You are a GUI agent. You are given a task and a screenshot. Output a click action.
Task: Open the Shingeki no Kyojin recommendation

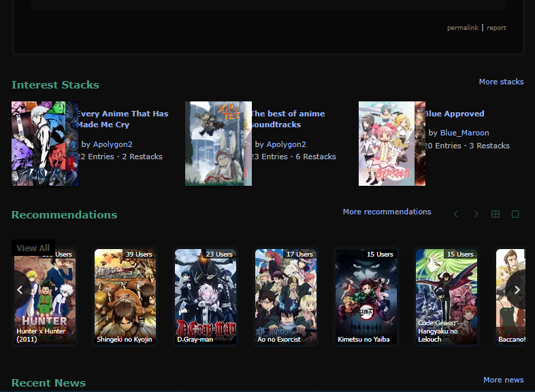pyautogui.click(x=125, y=297)
